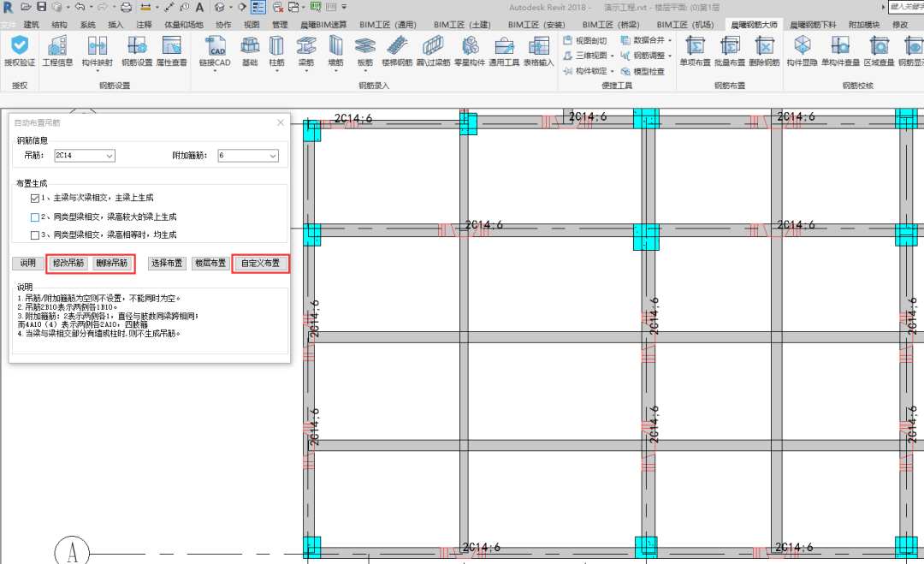
Task: Close the 自动布置吊筋 dialog
Action: pyautogui.click(x=281, y=122)
